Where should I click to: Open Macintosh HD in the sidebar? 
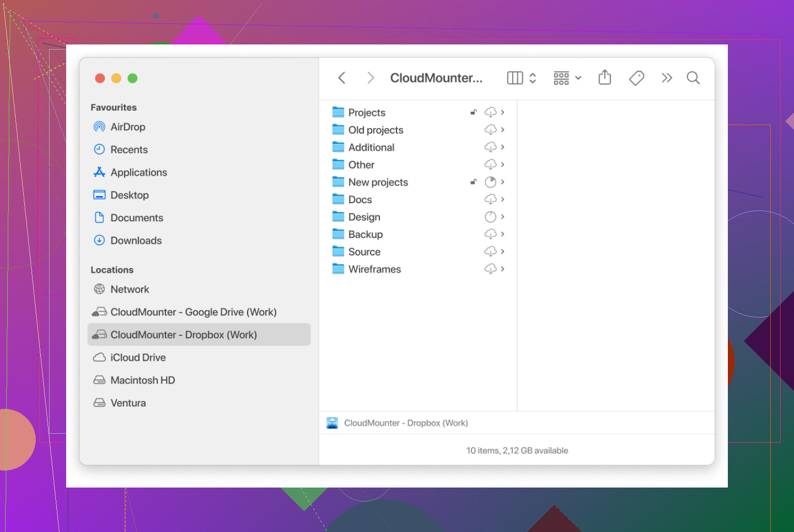click(x=199, y=380)
